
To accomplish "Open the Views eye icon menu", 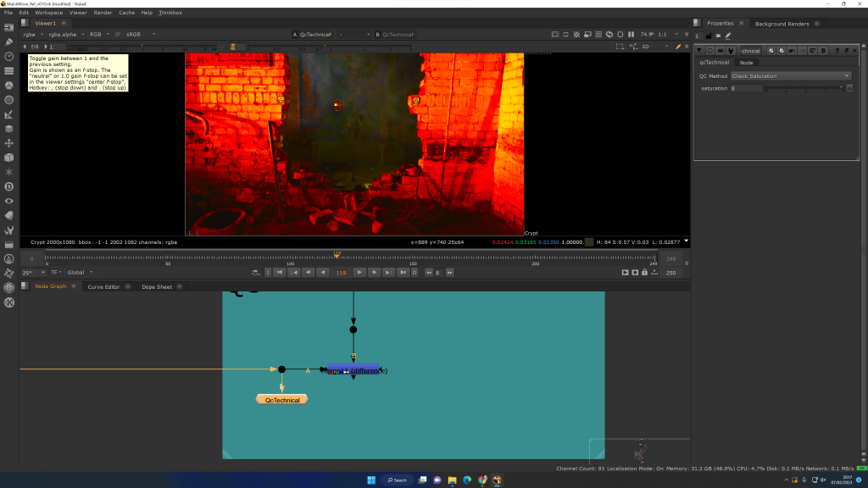I will pyautogui.click(x=8, y=202).
